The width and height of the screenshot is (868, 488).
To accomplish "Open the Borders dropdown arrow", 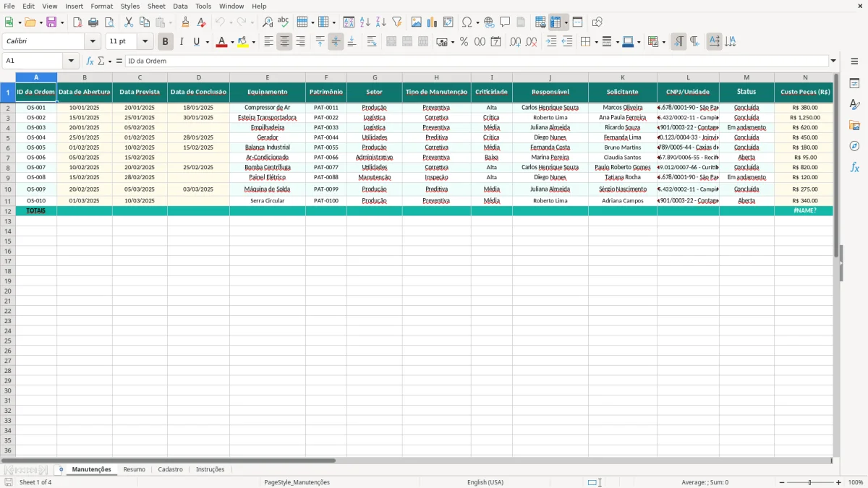I will tap(596, 42).
